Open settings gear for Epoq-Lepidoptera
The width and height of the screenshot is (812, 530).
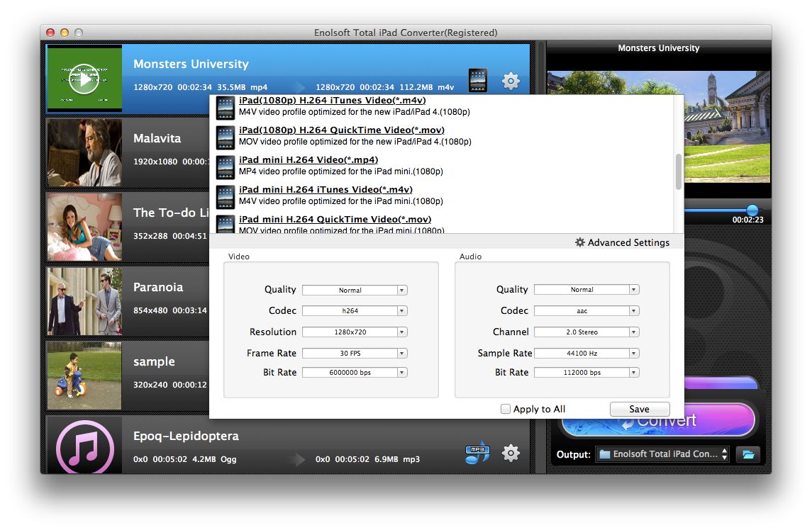coord(511,453)
